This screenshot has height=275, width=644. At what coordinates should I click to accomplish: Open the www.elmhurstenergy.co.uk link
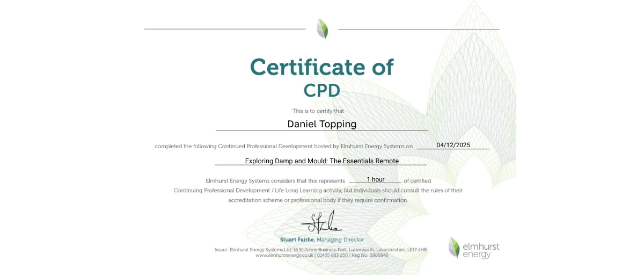(284, 256)
